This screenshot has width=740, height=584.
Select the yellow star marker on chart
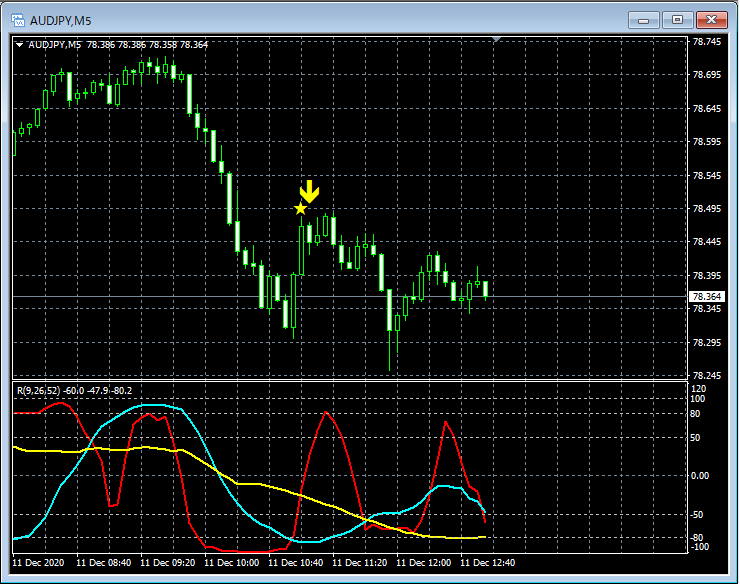point(300,208)
